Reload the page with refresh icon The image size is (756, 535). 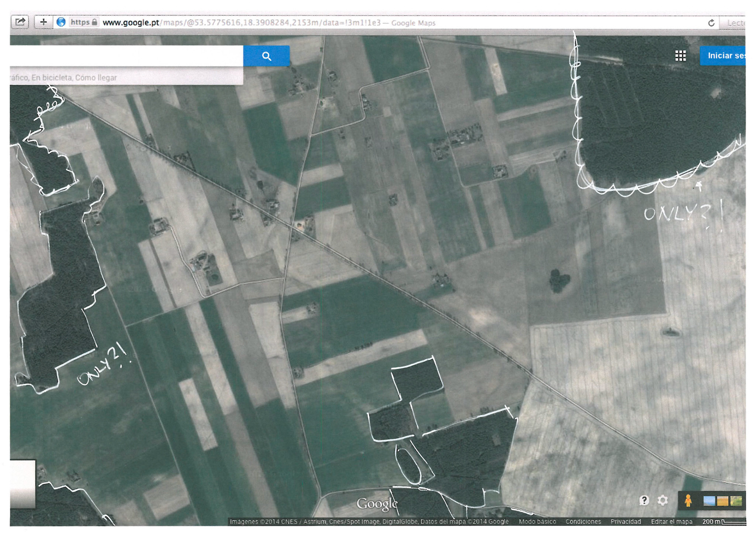coord(711,23)
